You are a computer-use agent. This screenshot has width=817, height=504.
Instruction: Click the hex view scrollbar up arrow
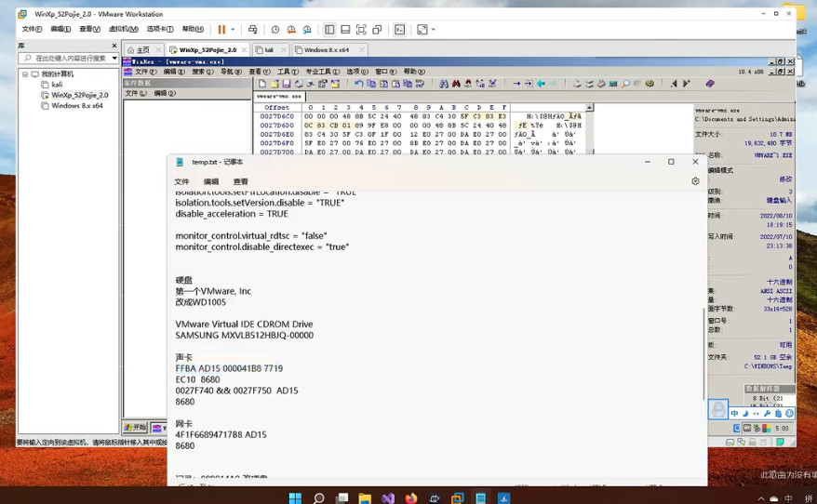pyautogui.click(x=589, y=107)
